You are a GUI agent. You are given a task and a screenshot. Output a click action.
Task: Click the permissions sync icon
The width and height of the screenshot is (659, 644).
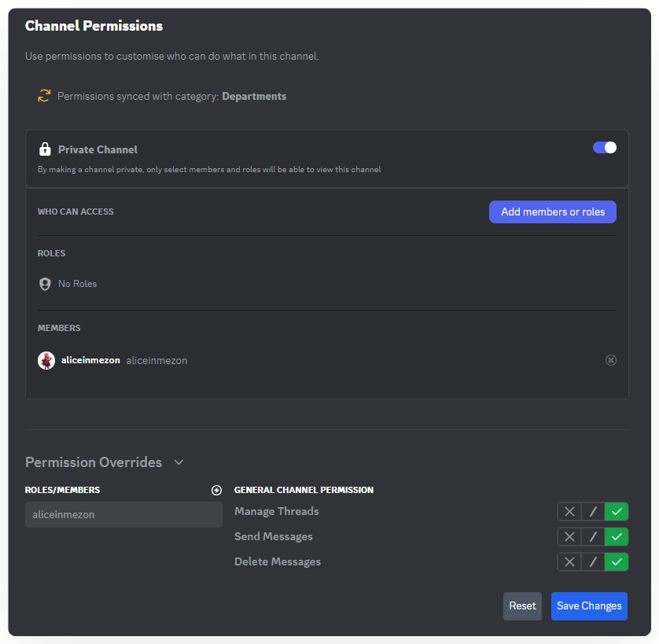coord(44,96)
